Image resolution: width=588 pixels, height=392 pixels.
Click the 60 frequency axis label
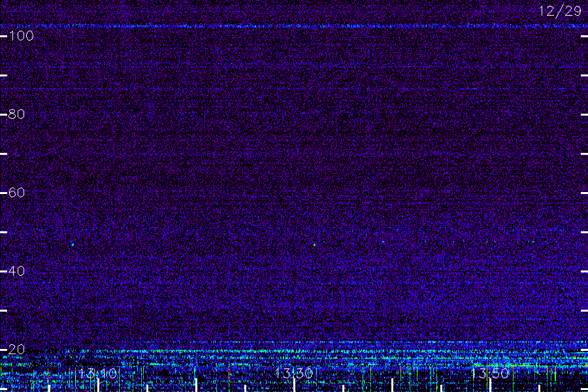pos(16,193)
